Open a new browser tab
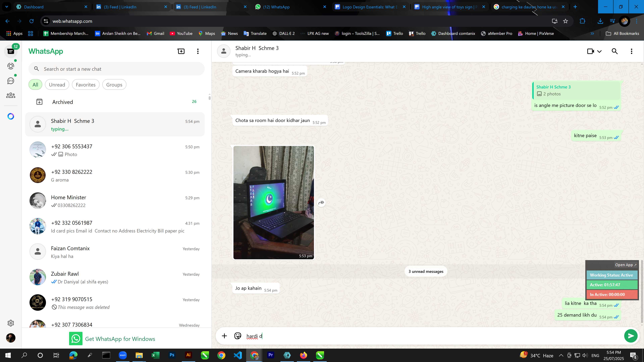 (x=575, y=7)
